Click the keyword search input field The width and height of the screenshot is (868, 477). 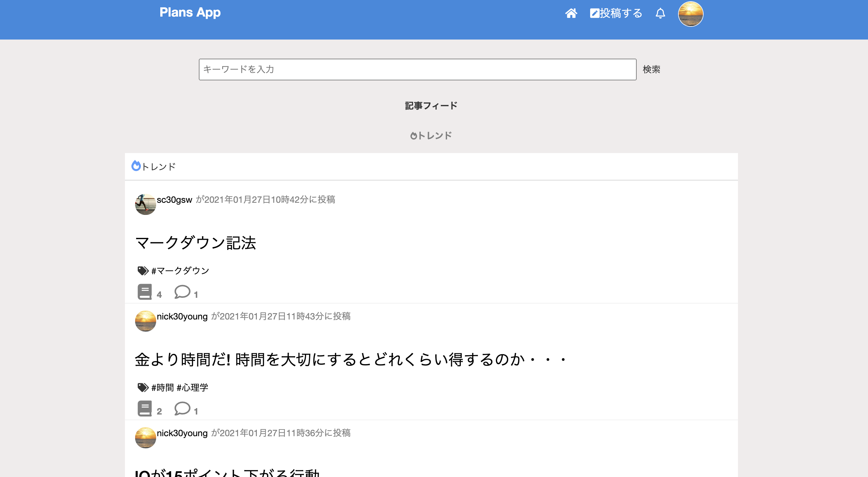click(x=418, y=70)
